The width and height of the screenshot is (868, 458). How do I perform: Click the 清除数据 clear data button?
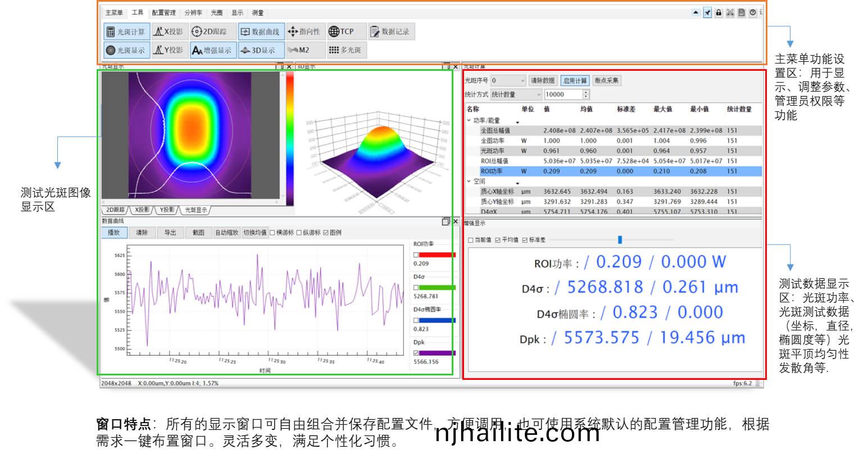(x=543, y=80)
